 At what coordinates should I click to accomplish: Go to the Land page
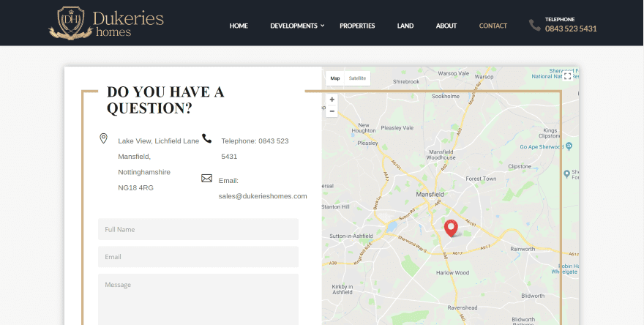405,26
